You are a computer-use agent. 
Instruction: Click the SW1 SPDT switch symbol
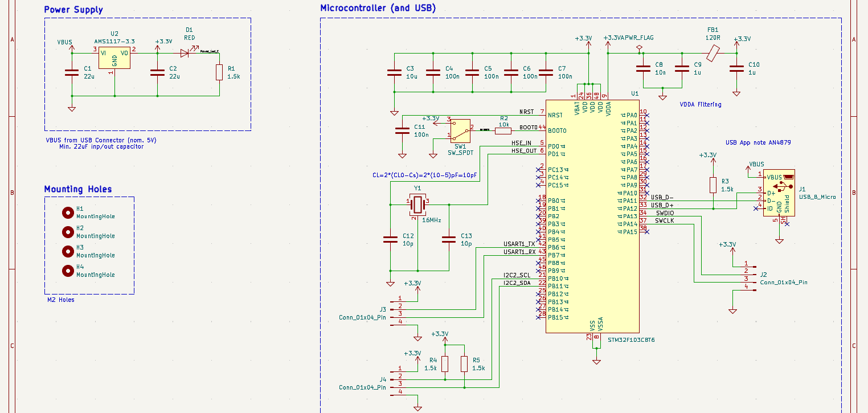[x=460, y=130]
